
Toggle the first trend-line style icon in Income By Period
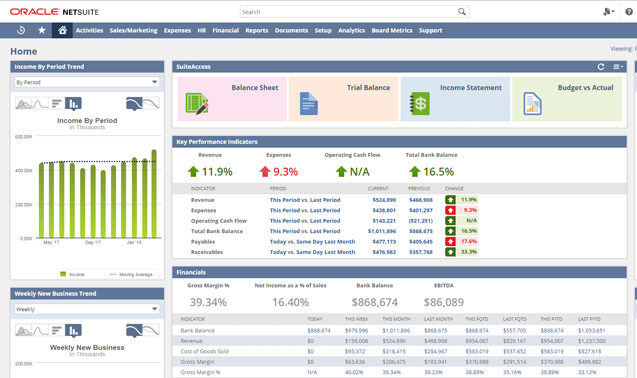pyautogui.click(x=134, y=104)
